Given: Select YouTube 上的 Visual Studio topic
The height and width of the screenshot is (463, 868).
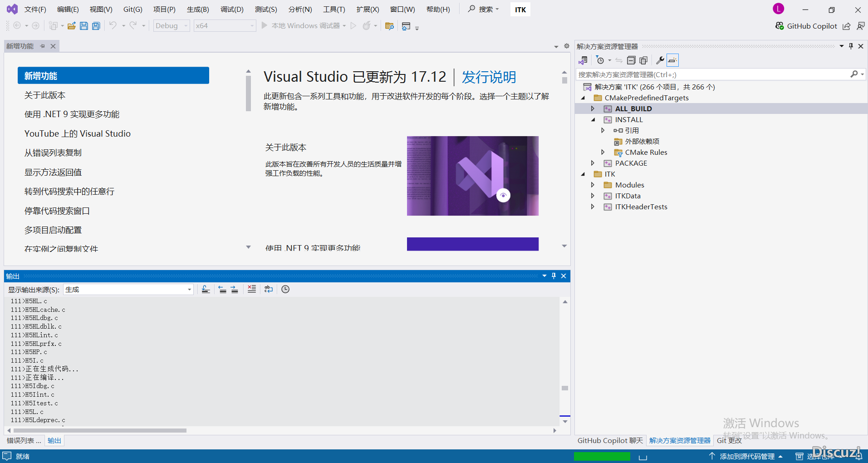Looking at the screenshot, I should coord(78,133).
